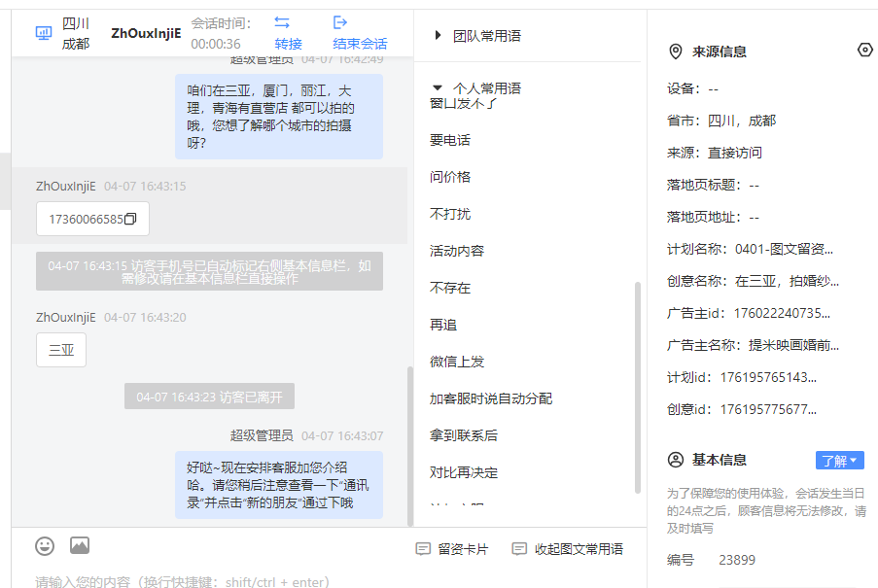Select the 加客服时说自动分配 quick phrase

coord(491,398)
